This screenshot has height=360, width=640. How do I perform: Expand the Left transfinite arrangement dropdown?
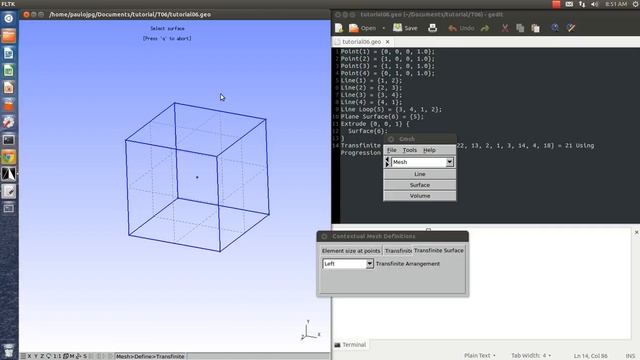coord(369,264)
